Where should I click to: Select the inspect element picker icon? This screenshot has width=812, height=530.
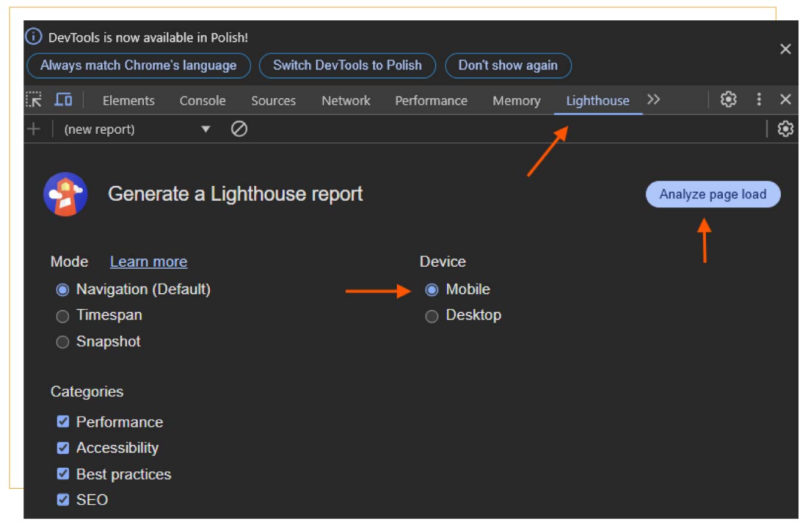[34, 100]
